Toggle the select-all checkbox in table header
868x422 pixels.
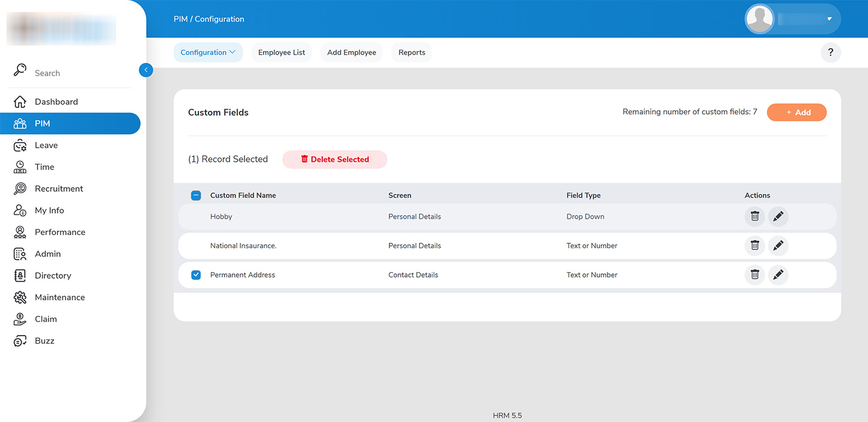tap(196, 195)
